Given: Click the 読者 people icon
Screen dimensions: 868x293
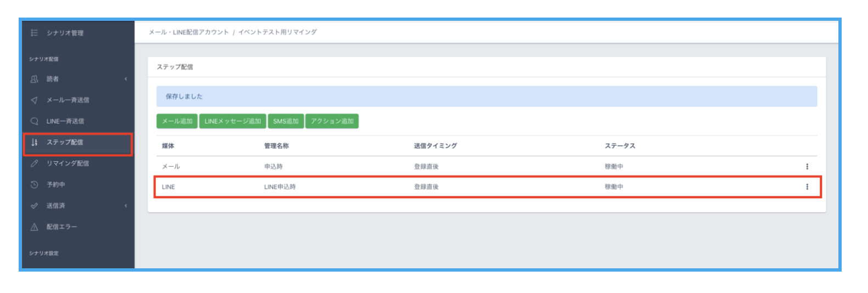Looking at the screenshot, I should coord(34,79).
